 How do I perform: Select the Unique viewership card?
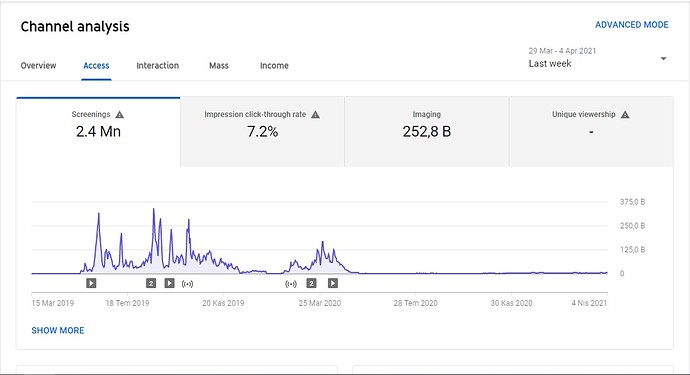(591, 132)
